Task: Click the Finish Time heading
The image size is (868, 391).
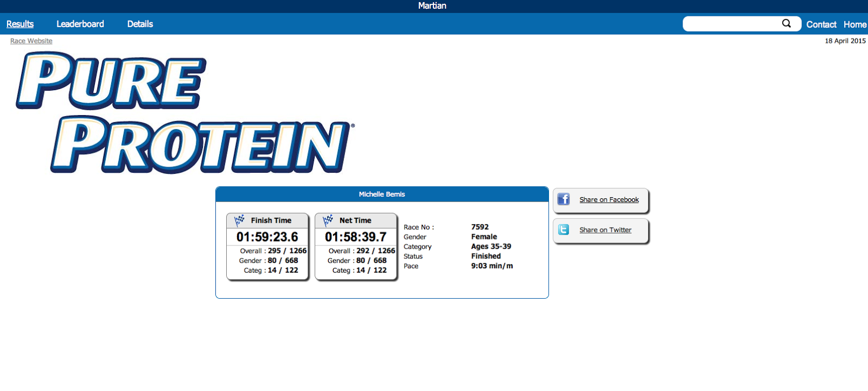Action: coord(271,220)
